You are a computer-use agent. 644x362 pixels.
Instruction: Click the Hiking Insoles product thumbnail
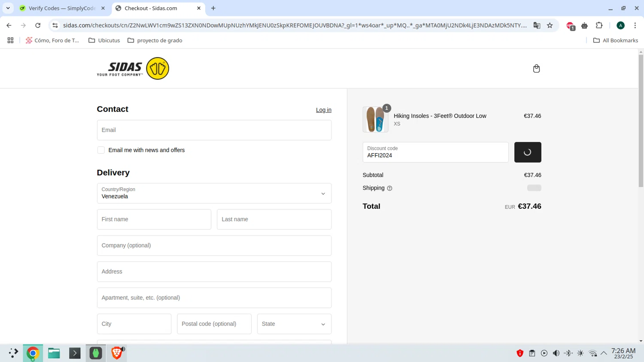pyautogui.click(x=375, y=119)
